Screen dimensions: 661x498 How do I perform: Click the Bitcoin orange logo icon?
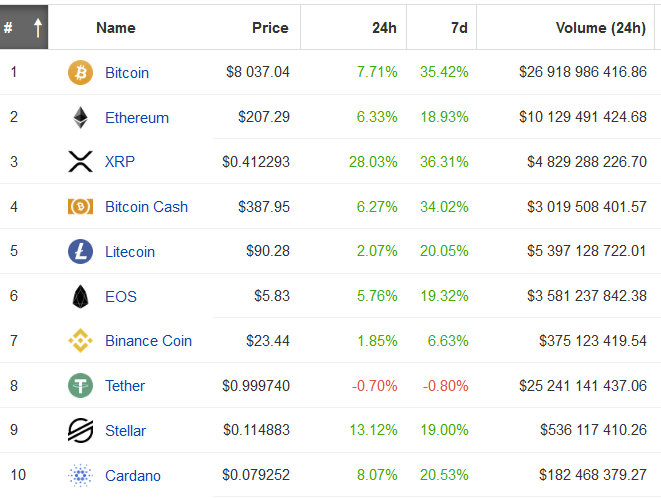click(80, 73)
